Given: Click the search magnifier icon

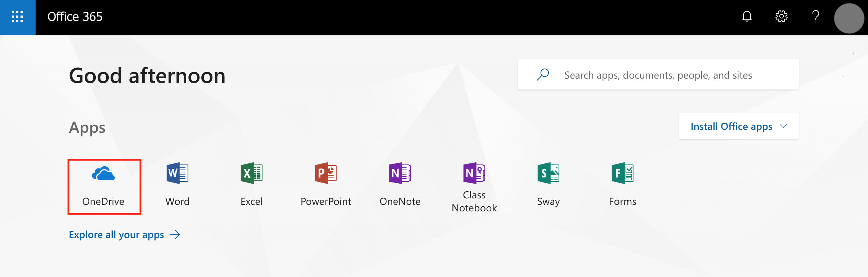Looking at the screenshot, I should point(542,75).
